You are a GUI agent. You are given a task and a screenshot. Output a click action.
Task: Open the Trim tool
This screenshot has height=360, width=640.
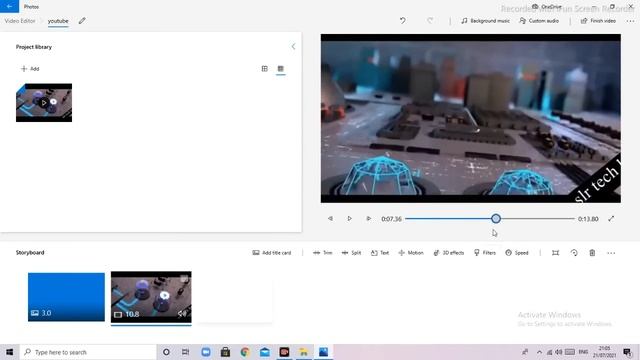pos(322,253)
